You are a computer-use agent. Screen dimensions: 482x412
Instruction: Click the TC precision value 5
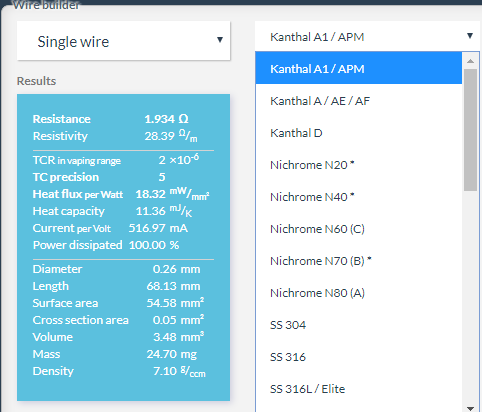[x=162, y=177]
